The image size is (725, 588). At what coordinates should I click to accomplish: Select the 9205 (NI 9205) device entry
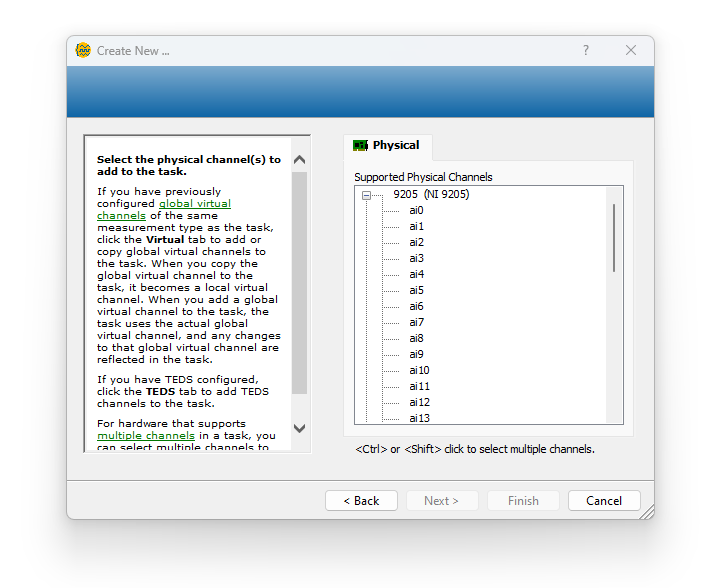coord(430,195)
